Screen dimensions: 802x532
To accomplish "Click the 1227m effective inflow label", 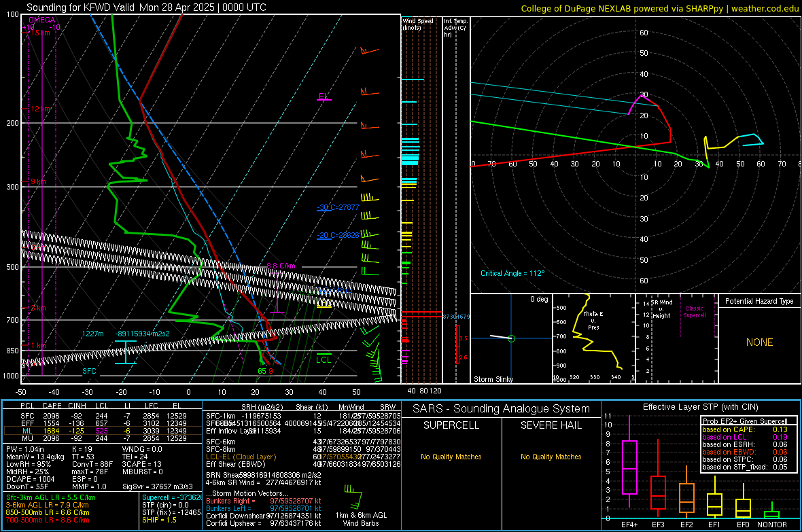I will (93, 334).
